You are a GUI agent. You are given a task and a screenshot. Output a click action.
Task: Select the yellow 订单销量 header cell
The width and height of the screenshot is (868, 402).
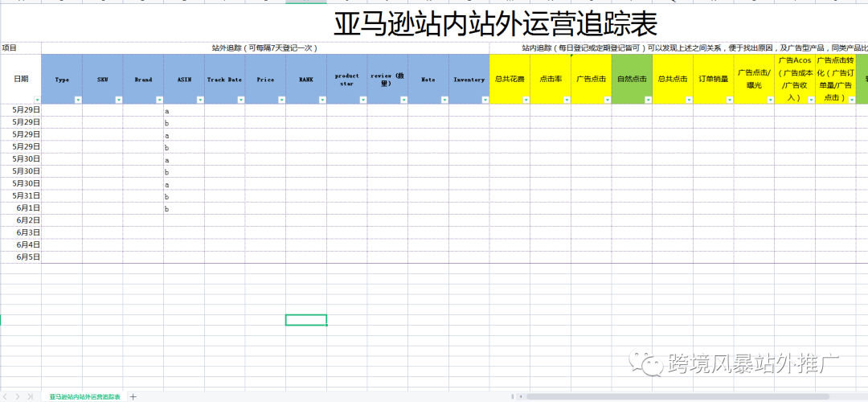[x=714, y=79]
